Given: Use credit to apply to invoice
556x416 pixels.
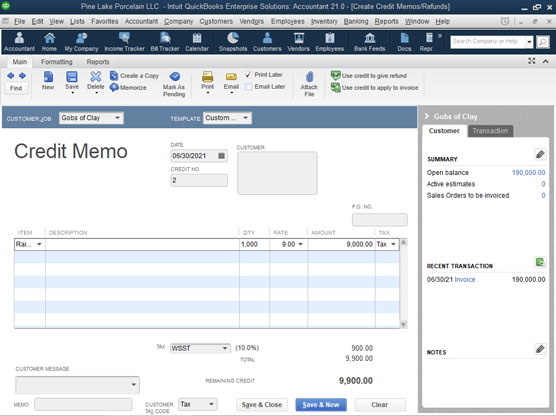Looking at the screenshot, I should (374, 87).
